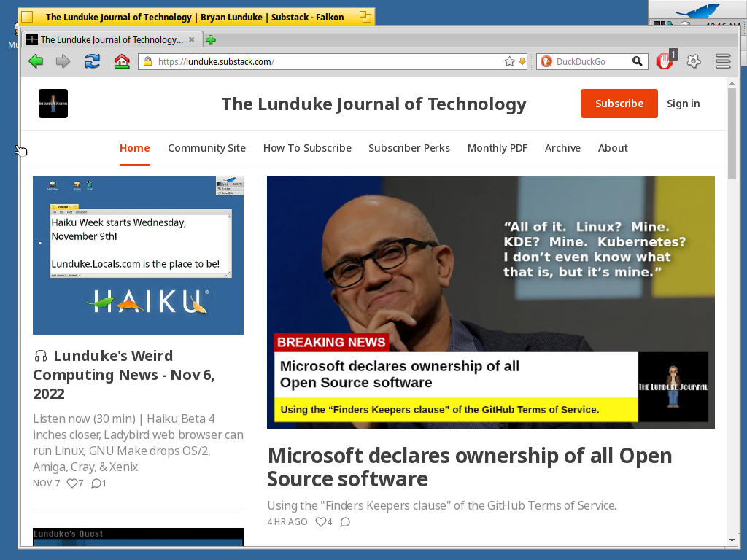Click the Falkon window zoom button in title tab
The height and width of the screenshot is (560, 747).
365,17
